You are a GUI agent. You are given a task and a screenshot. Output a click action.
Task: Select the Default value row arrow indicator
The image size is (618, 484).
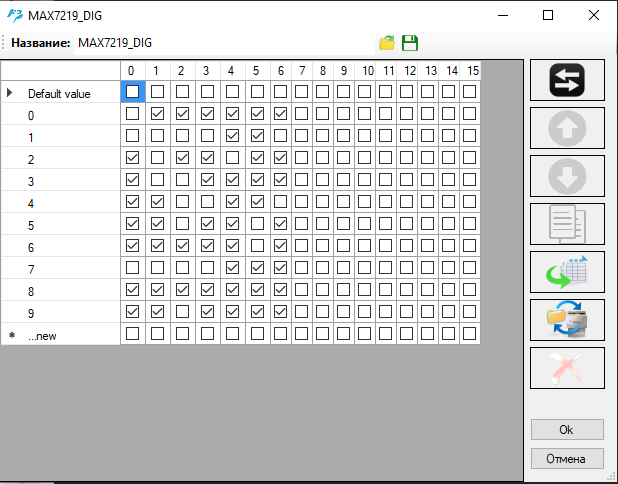[x=10, y=93]
